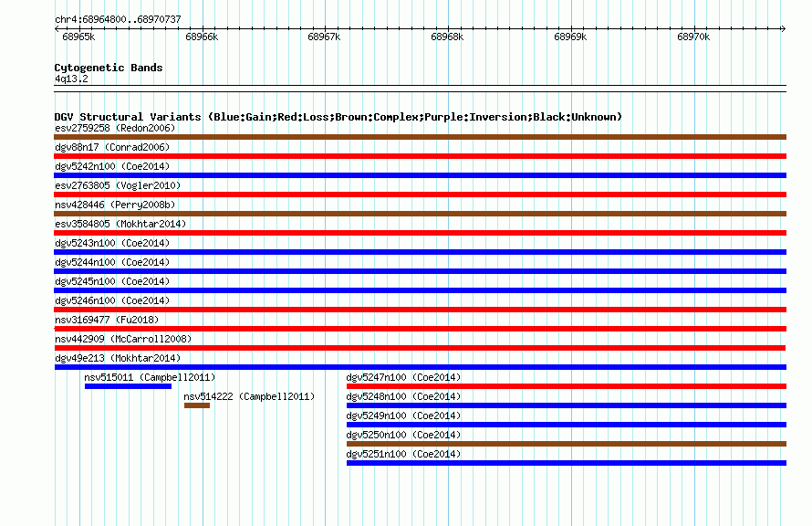This screenshot has width=812, height=526.
Task: Click the 68967k ruler label
Action: (324, 37)
